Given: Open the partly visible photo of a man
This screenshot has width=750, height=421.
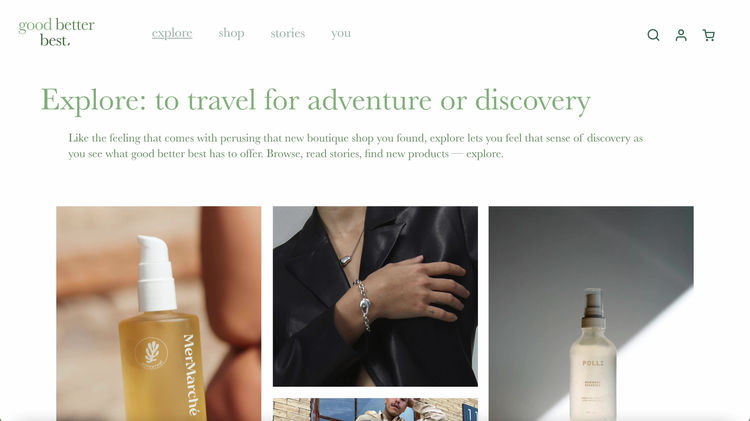Looking at the screenshot, I should [375, 410].
